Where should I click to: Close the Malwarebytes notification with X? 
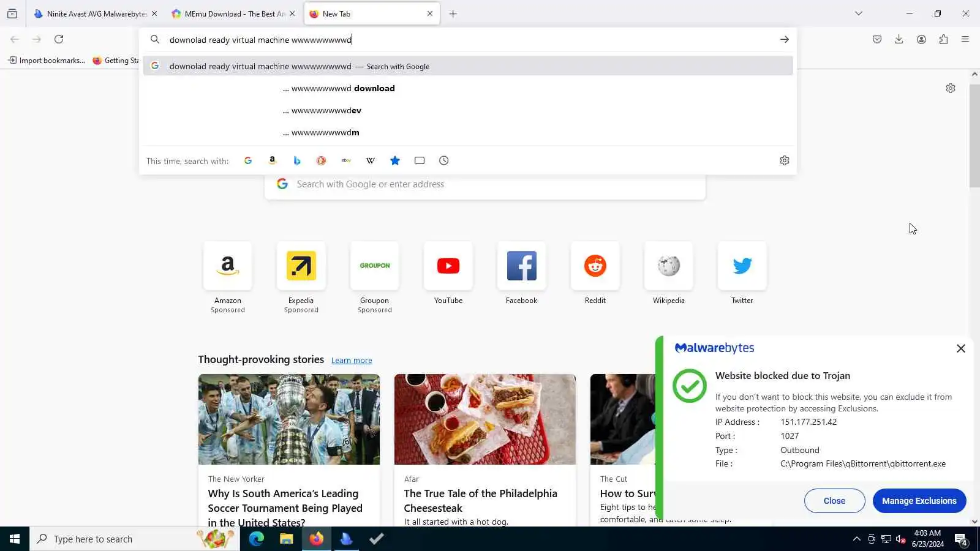[x=961, y=348]
